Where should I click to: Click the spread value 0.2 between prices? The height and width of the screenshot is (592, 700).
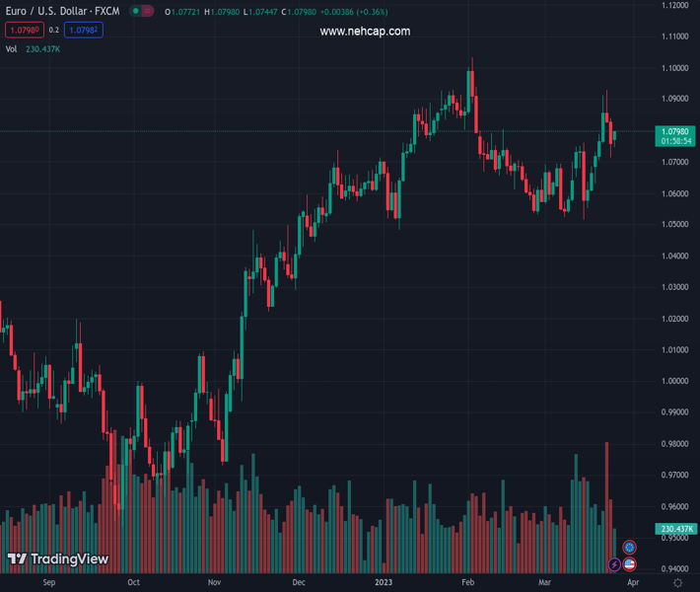pos(54,31)
